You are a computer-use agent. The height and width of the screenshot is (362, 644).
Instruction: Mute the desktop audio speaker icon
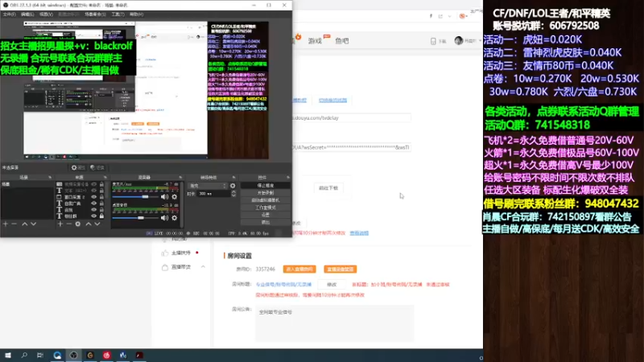pyautogui.click(x=165, y=218)
